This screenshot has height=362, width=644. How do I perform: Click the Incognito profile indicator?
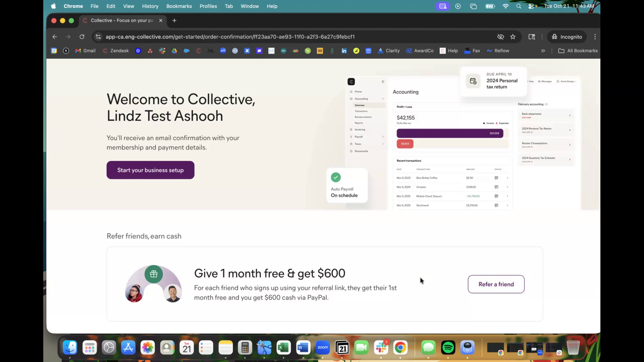tap(567, 37)
